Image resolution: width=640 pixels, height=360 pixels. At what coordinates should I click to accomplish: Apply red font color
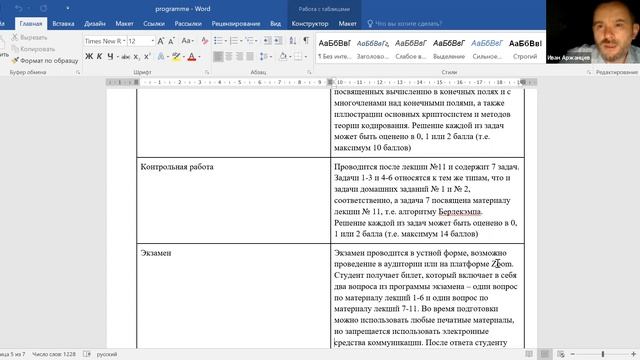[x=192, y=57]
